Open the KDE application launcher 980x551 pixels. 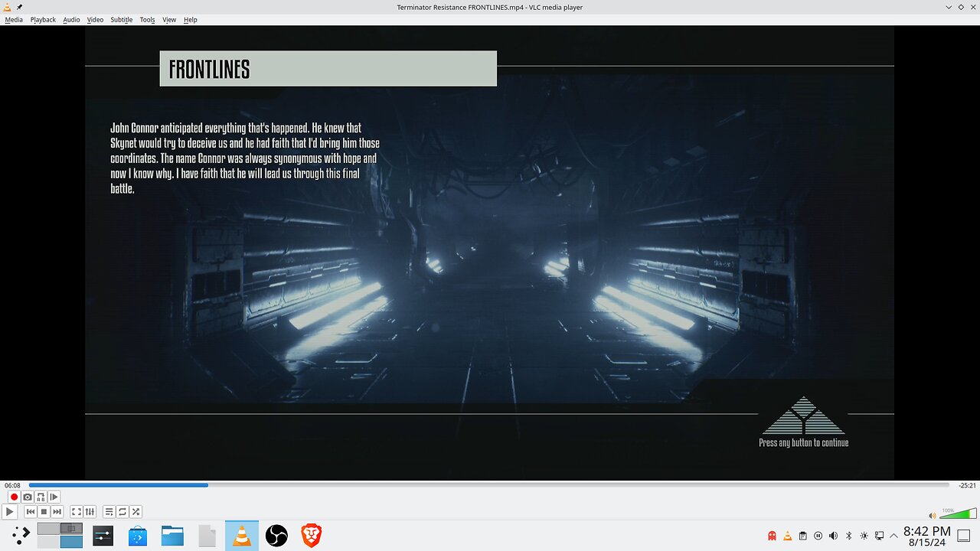21,535
